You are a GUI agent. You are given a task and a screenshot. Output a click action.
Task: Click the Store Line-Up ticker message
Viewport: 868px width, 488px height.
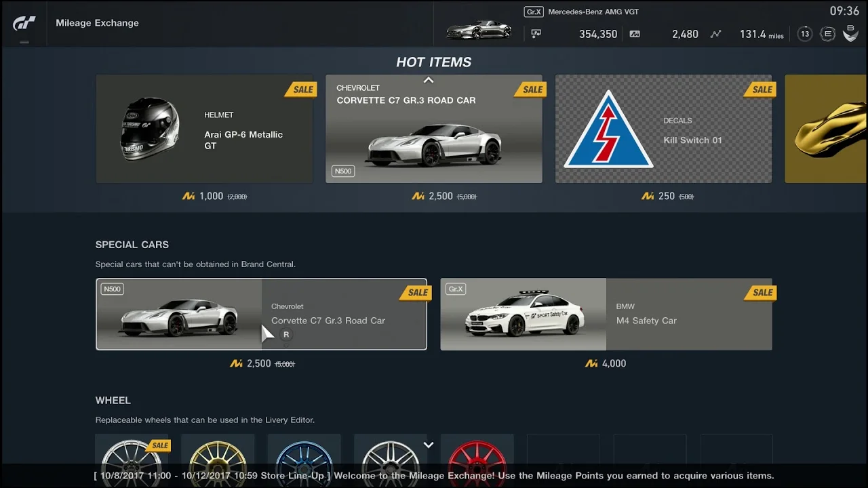(434, 476)
